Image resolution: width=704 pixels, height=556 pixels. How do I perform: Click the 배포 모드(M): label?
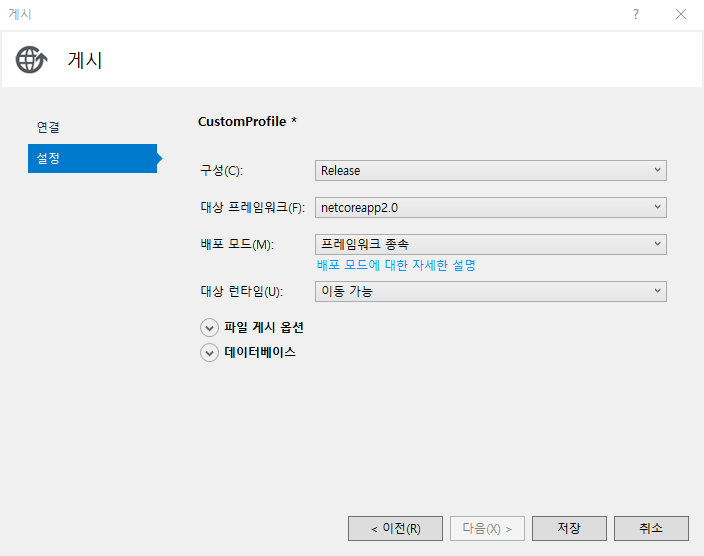tap(237, 244)
